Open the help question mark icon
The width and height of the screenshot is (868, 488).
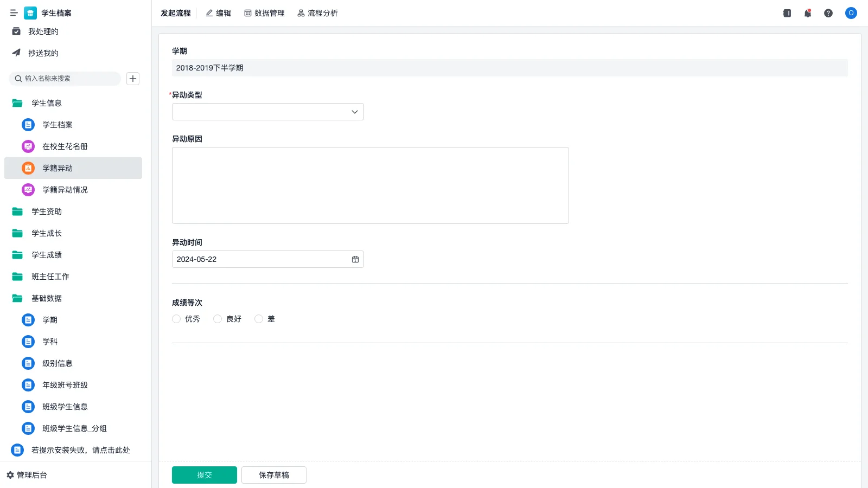tap(828, 13)
